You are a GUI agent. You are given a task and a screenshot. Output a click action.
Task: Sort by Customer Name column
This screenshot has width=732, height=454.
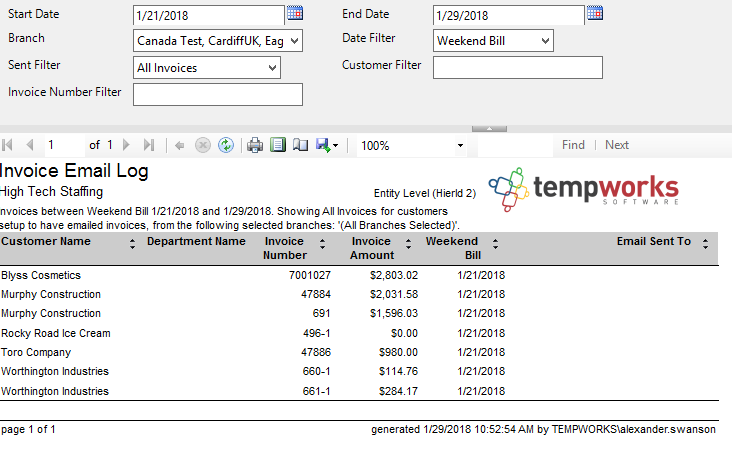pyautogui.click(x=133, y=243)
